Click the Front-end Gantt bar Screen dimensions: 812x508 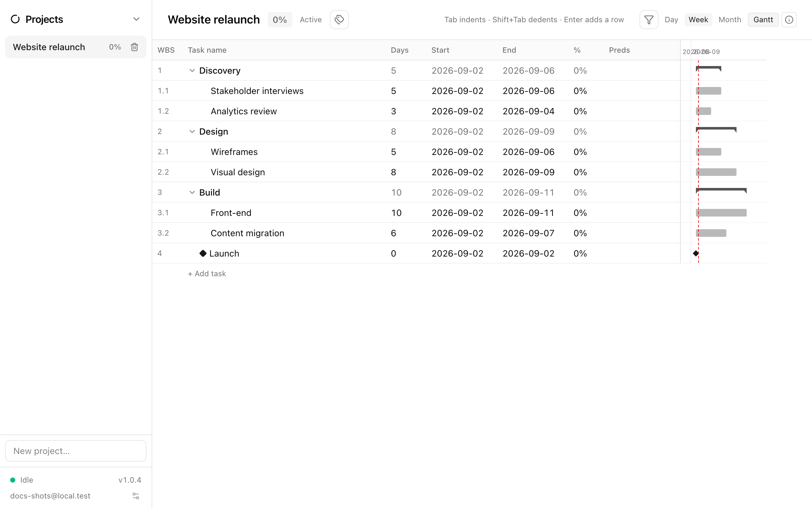click(x=721, y=213)
